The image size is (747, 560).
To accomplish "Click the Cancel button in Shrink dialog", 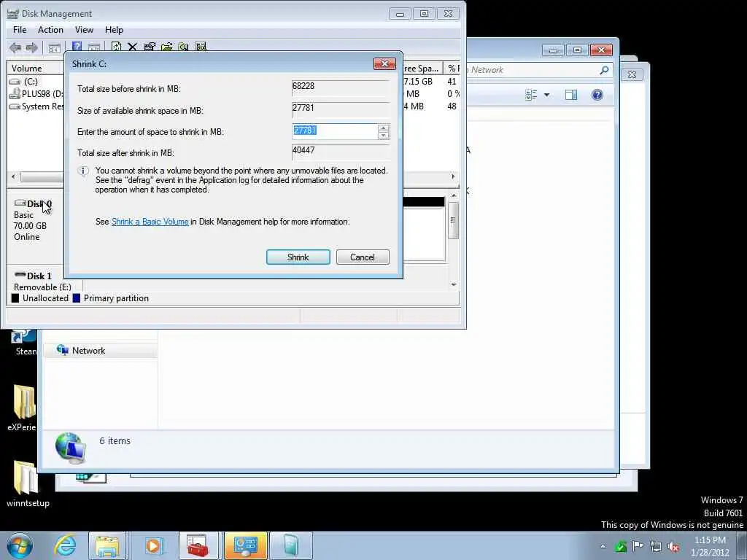I will 363,257.
